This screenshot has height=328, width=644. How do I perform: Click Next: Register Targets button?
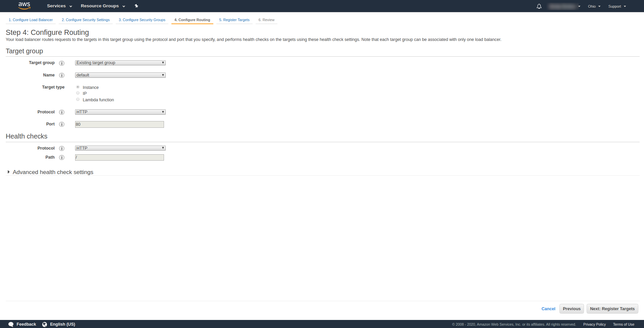point(612,309)
